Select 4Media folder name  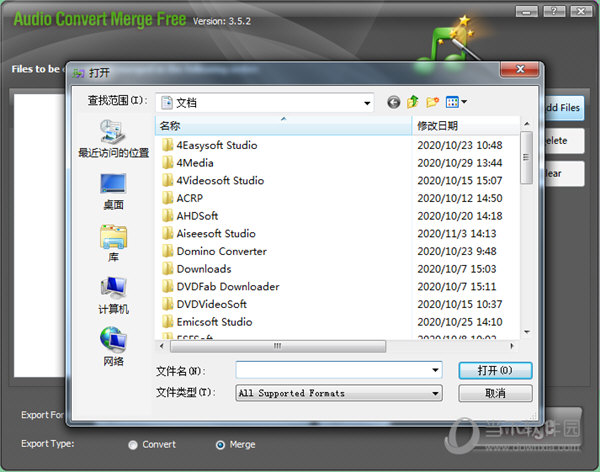tap(195, 163)
